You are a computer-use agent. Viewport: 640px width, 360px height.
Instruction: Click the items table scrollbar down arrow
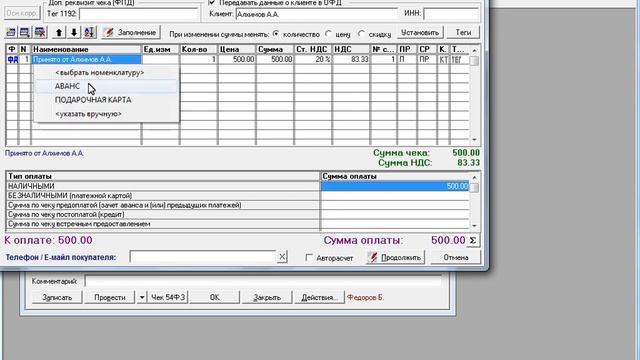[474, 140]
